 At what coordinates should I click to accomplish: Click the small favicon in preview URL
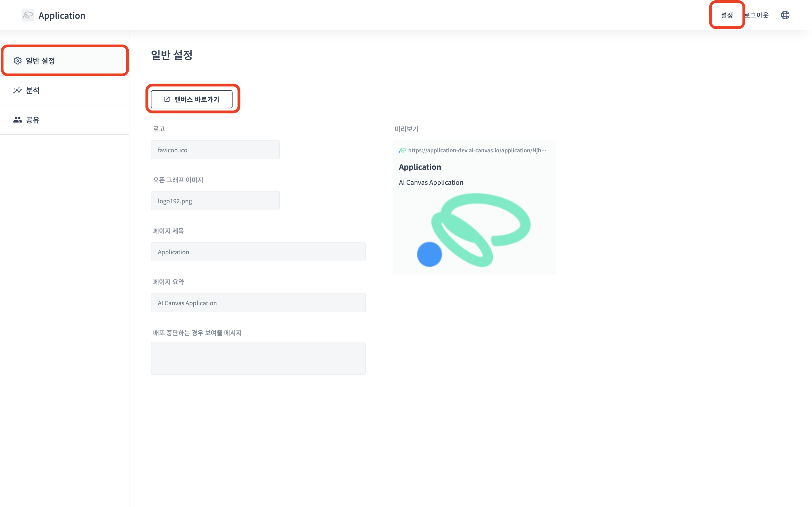pyautogui.click(x=402, y=150)
